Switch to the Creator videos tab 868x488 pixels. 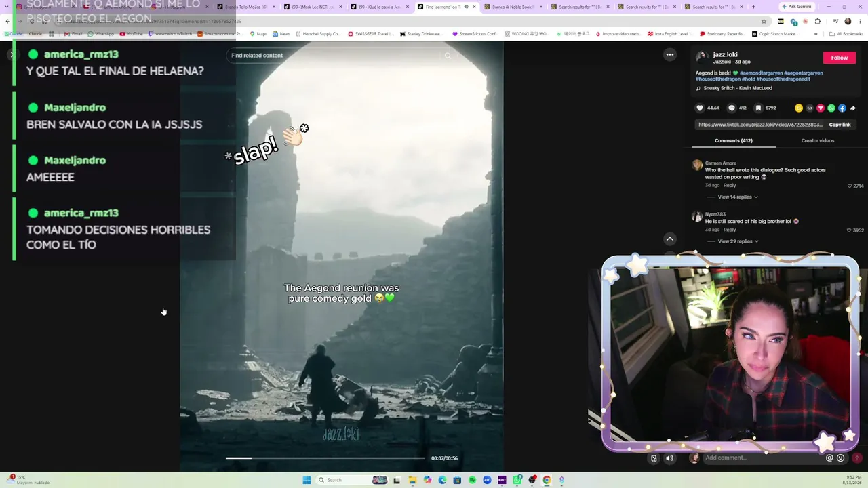pyautogui.click(x=818, y=141)
